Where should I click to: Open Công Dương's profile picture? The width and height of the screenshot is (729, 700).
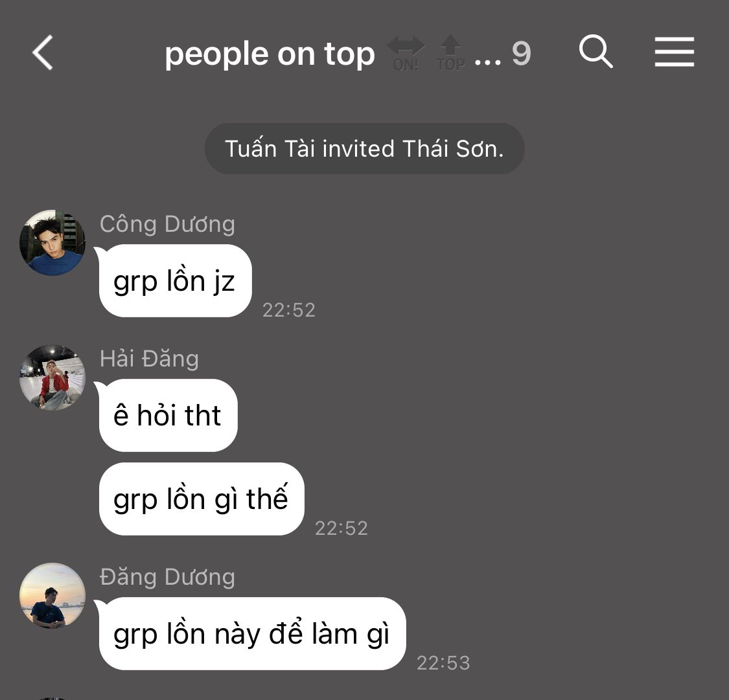[x=52, y=242]
